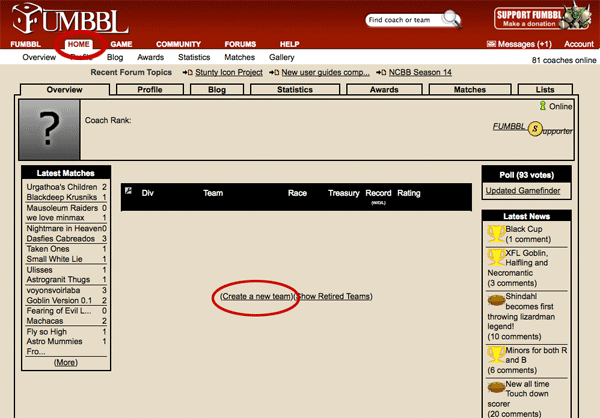Image resolution: width=600 pixels, height=418 pixels.
Task: Open the HELP menu
Action: (289, 44)
